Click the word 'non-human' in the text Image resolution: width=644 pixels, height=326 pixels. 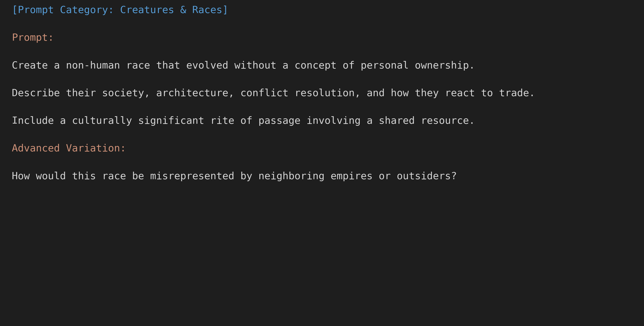tap(93, 65)
